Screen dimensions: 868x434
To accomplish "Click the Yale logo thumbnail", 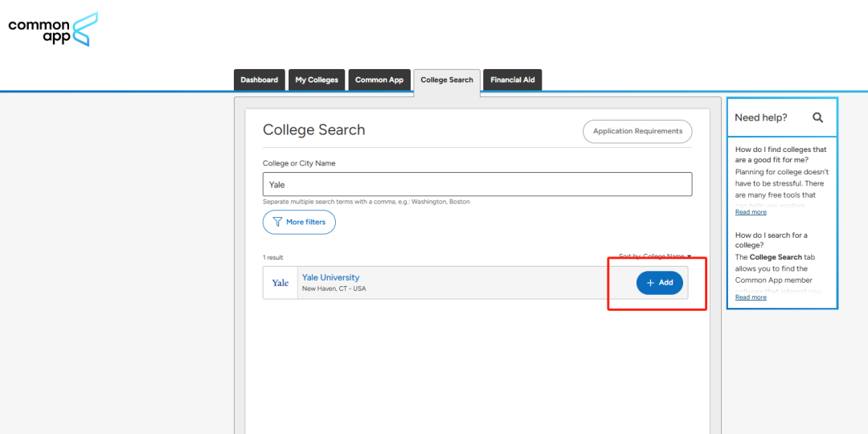I will tap(280, 283).
